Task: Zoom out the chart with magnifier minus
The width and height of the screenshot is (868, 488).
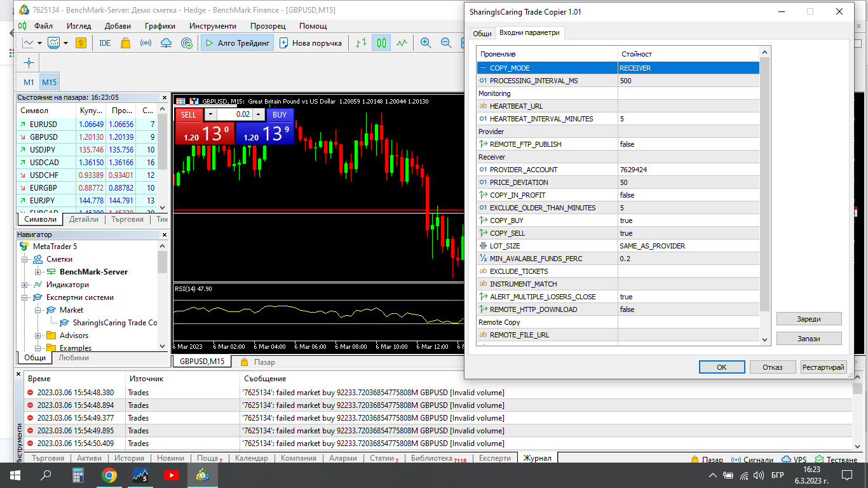Action: click(446, 43)
